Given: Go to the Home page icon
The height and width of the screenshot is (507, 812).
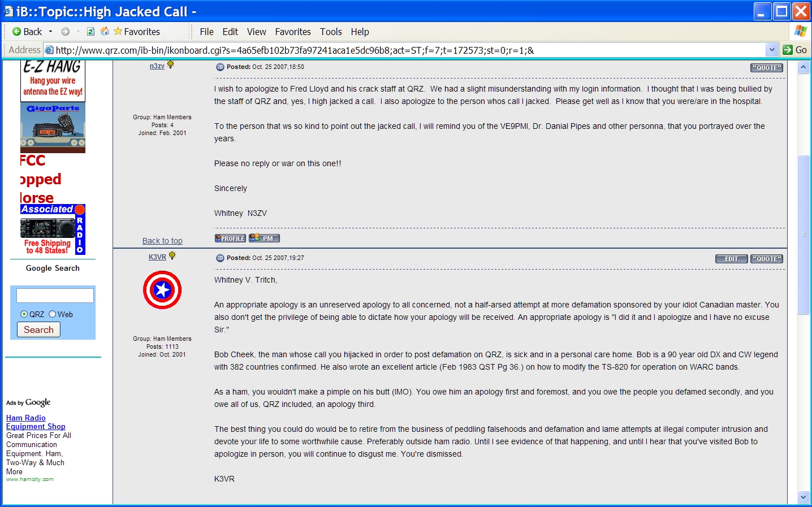Looking at the screenshot, I should pos(105,31).
